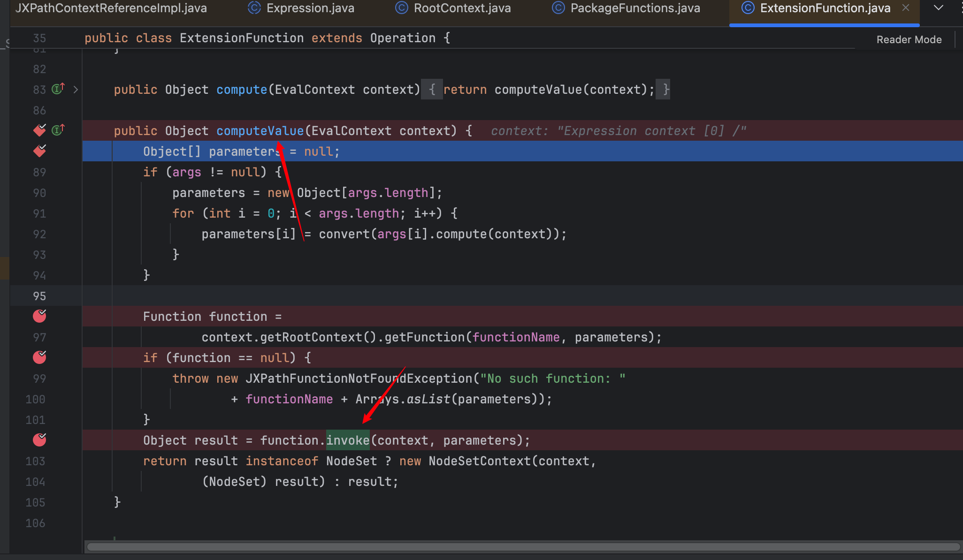The image size is (963, 560).
Task: Click the Operation superclass name in class header
Action: point(403,38)
